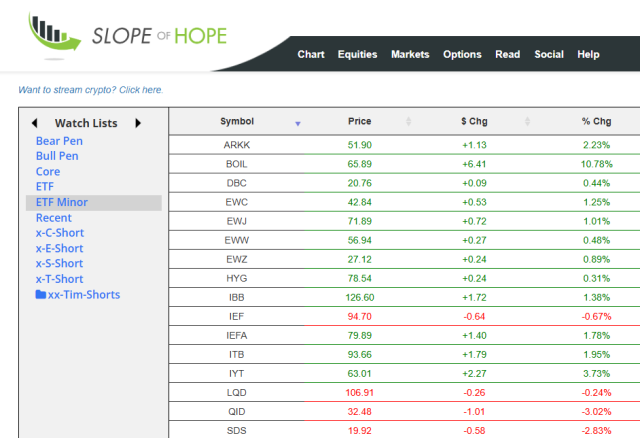640x438 pixels.
Task: Select the BOIL symbol in table
Action: point(237,164)
